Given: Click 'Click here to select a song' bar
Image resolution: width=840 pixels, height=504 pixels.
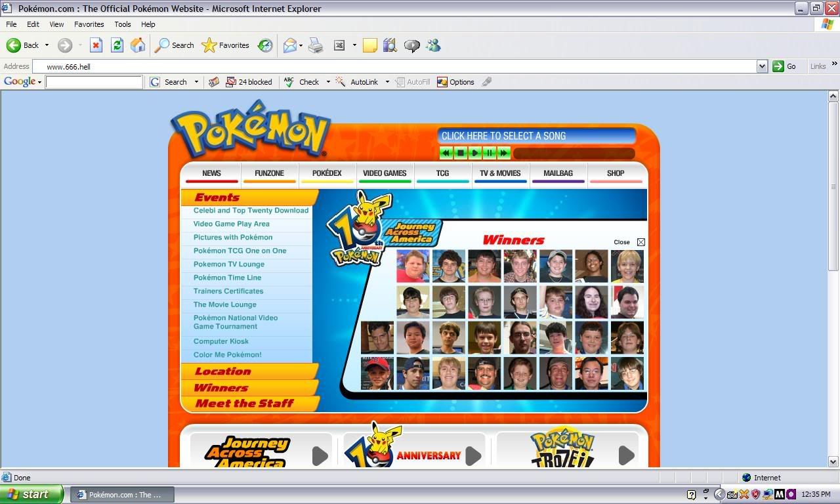Looking at the screenshot, I should tap(537, 136).
